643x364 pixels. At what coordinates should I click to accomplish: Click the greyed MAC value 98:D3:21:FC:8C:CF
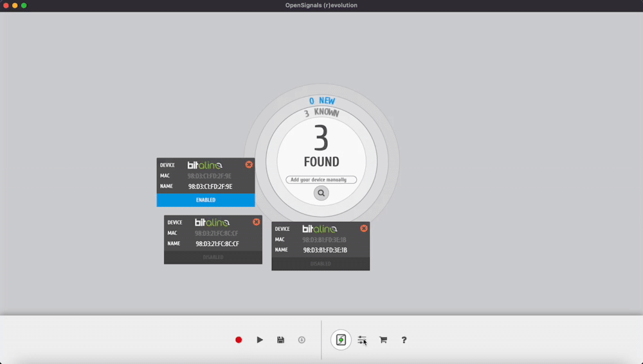coord(217,233)
